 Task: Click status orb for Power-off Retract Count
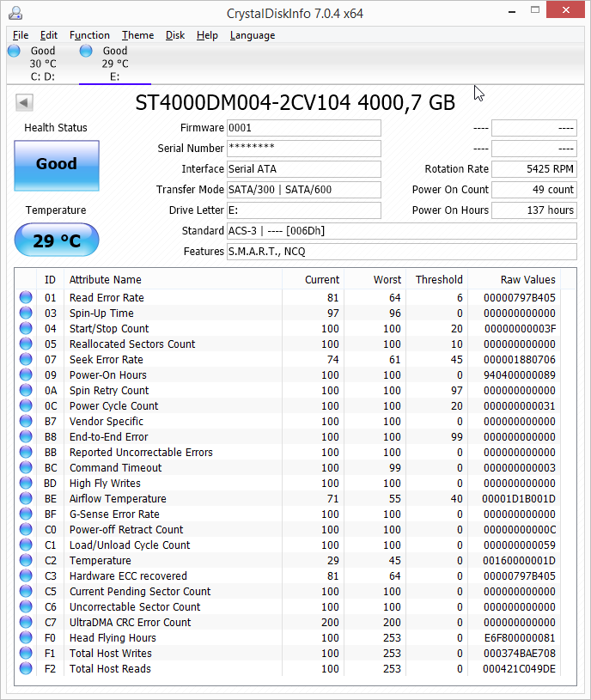coord(26,529)
